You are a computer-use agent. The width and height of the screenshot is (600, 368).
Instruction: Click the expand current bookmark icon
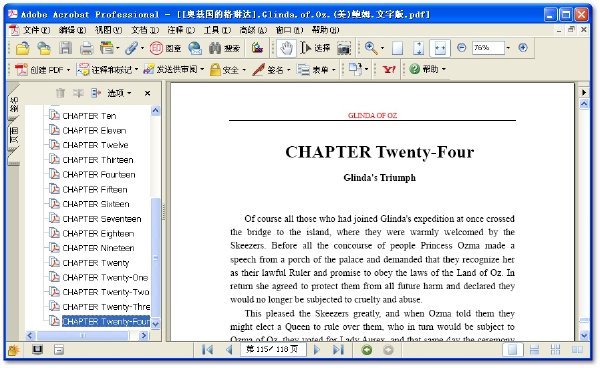coord(95,93)
